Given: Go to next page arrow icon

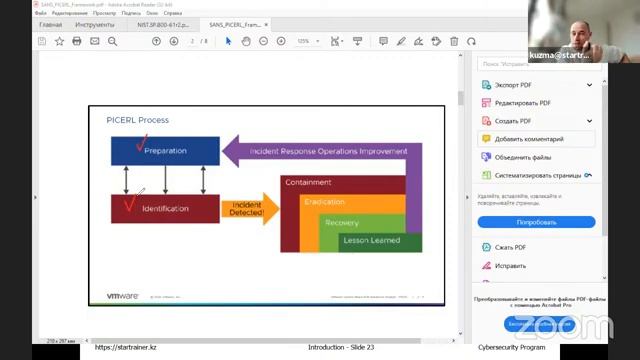Looking at the screenshot, I should [174, 41].
